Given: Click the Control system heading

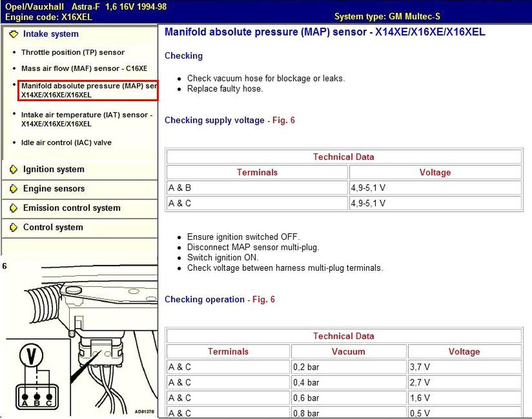Looking at the screenshot, I should (53, 228).
